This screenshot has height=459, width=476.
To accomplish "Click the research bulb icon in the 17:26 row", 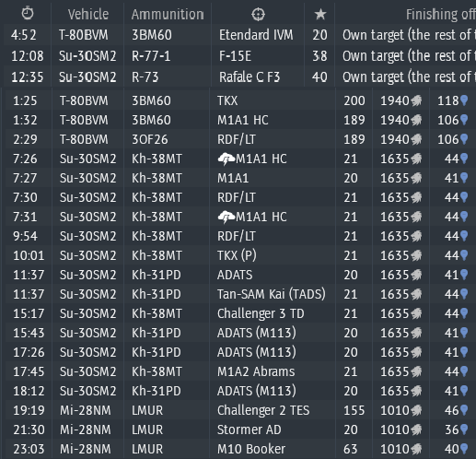I will pos(464,352).
